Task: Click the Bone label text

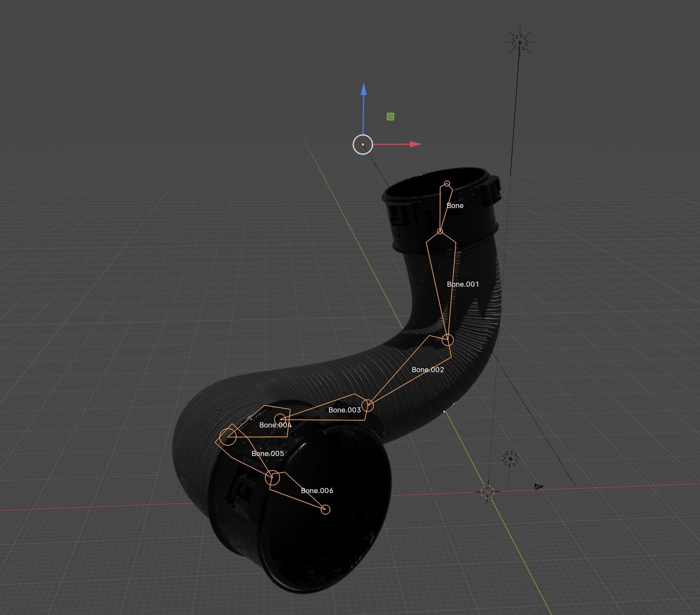Action: pyautogui.click(x=455, y=206)
